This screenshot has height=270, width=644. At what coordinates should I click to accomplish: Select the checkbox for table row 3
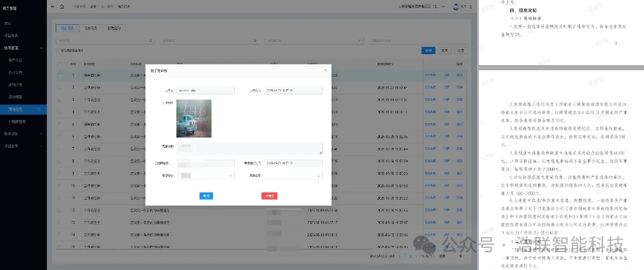[60, 100]
